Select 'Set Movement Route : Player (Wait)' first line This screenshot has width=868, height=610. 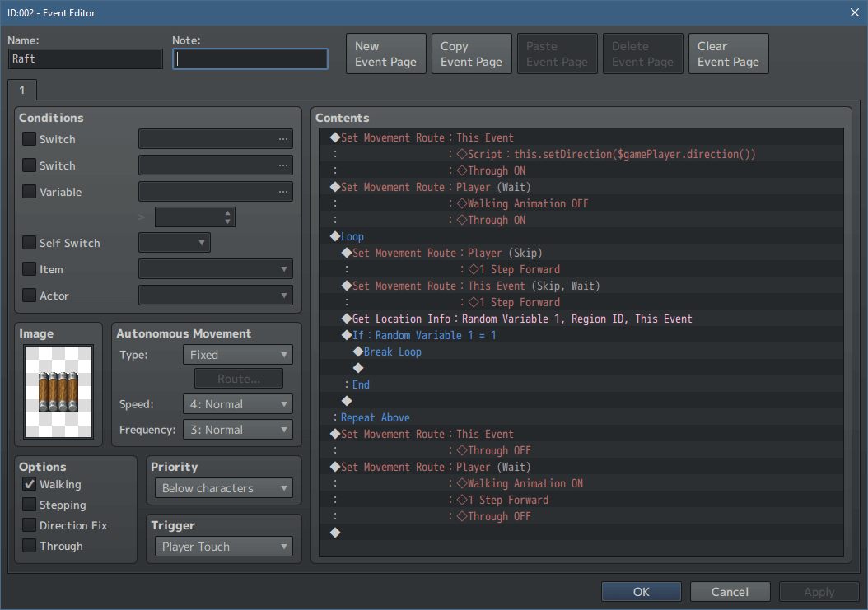click(x=581, y=187)
